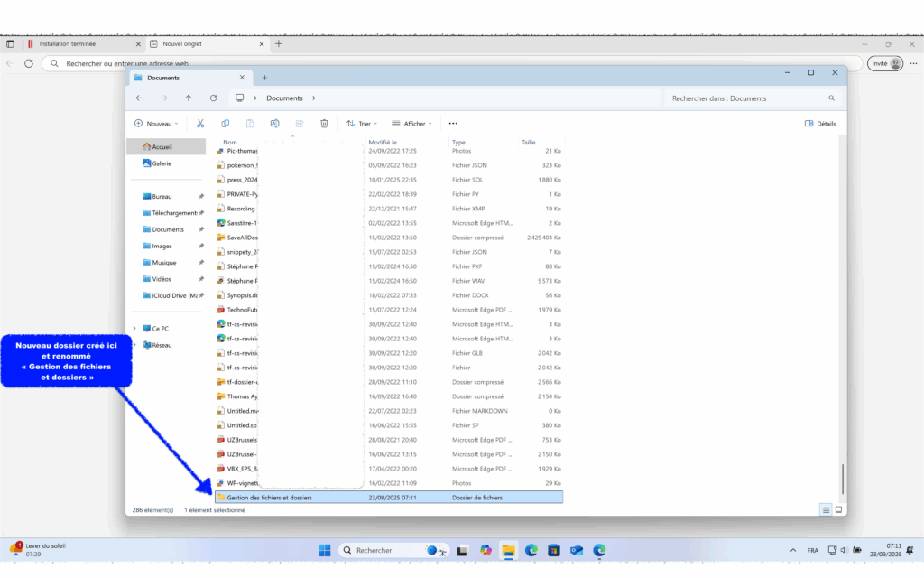Screen dimensions: 924x578
Task: Refresh the Documents folder view
Action: tap(213, 98)
